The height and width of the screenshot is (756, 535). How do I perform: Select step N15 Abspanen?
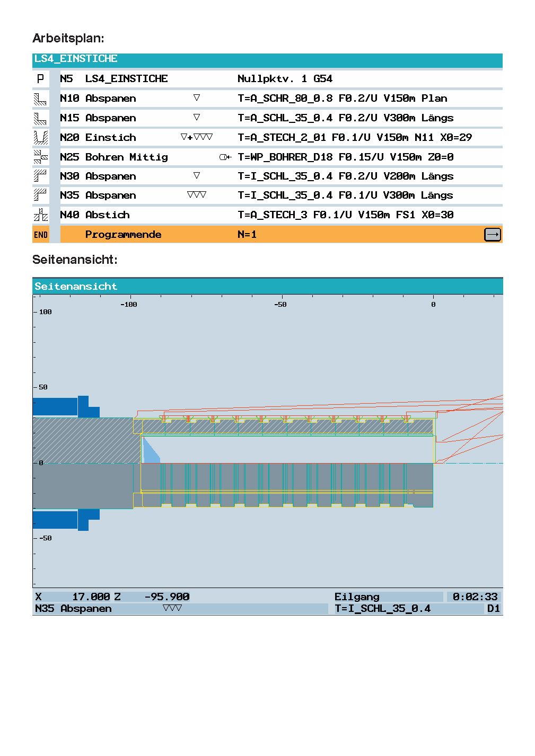click(267, 118)
